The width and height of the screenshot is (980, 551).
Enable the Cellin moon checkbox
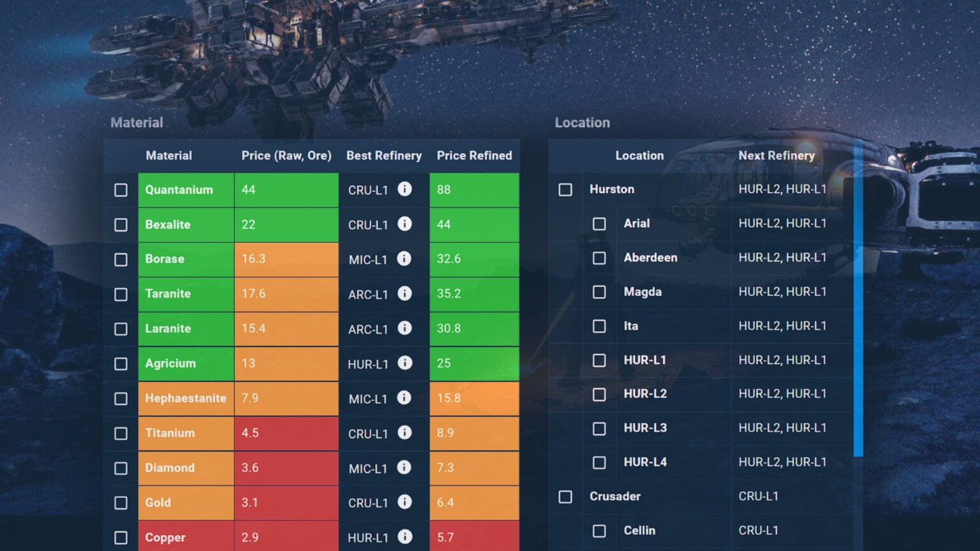(599, 531)
